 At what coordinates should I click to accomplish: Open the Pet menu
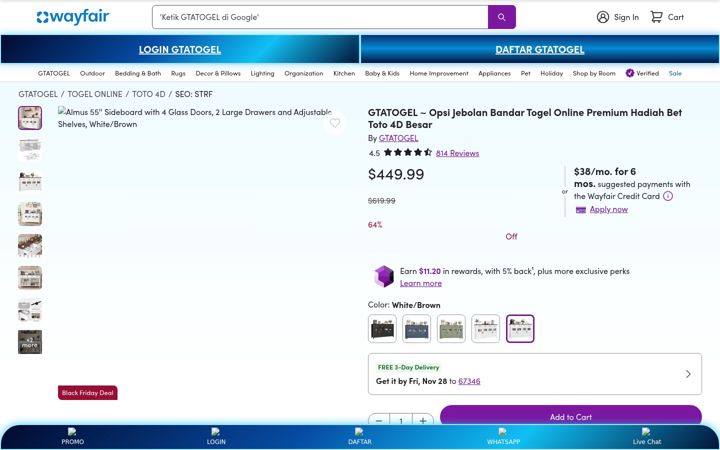click(525, 73)
